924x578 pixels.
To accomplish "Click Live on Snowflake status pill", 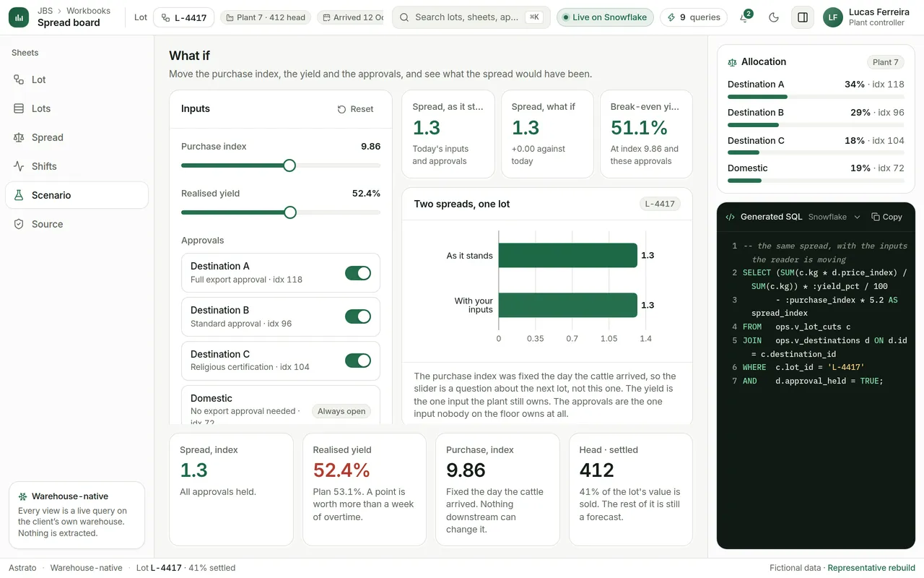I will (605, 17).
